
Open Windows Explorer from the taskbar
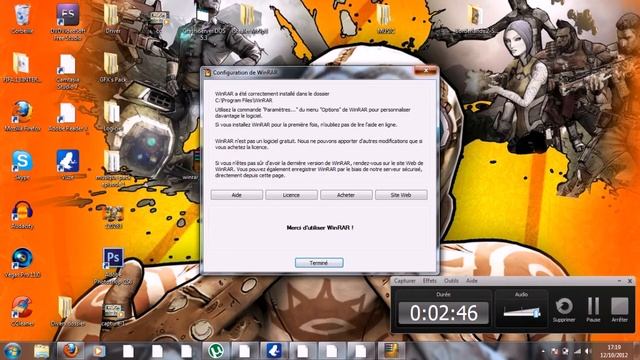(x=41, y=351)
